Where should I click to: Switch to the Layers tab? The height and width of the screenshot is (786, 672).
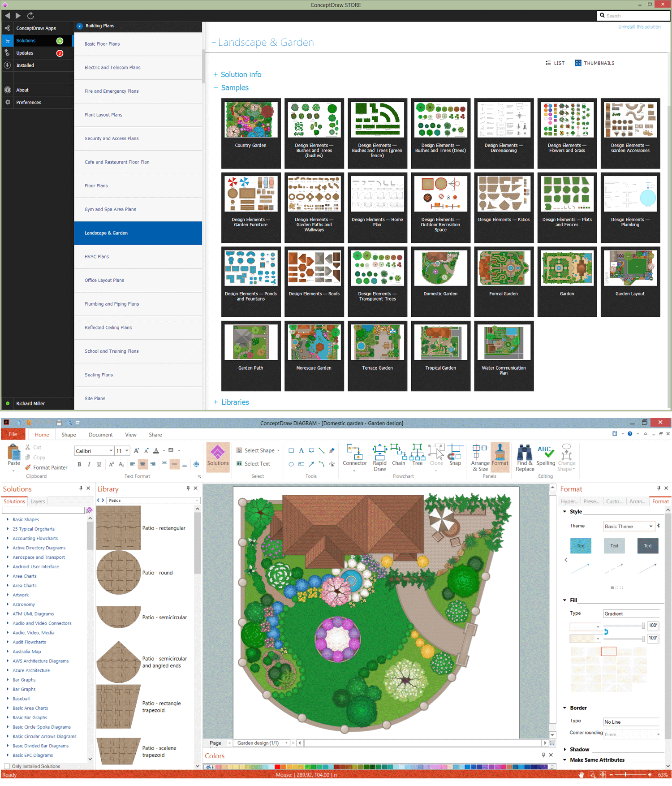(x=38, y=501)
